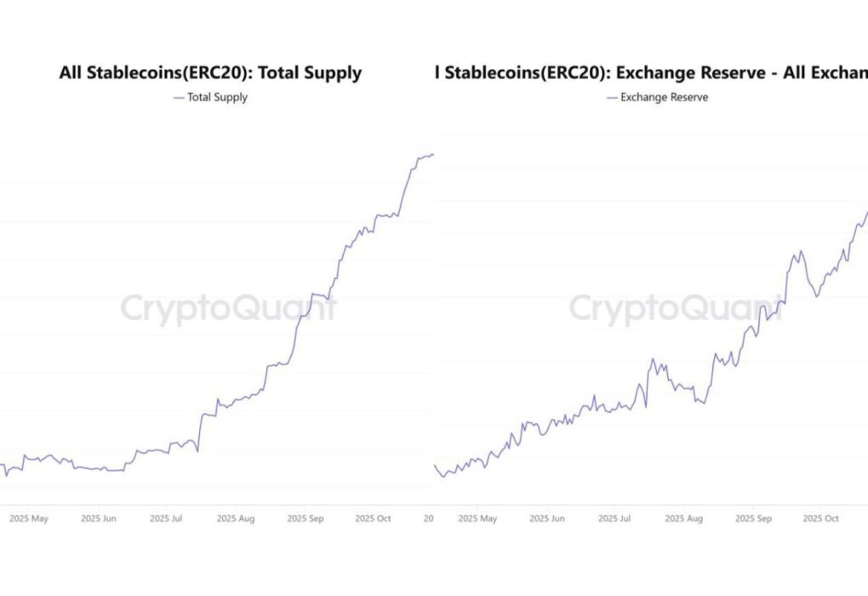Screen dimensions: 868x596
Task: Select 2025 Aug tick on Exchange Reserve chart
Action: click(x=683, y=518)
